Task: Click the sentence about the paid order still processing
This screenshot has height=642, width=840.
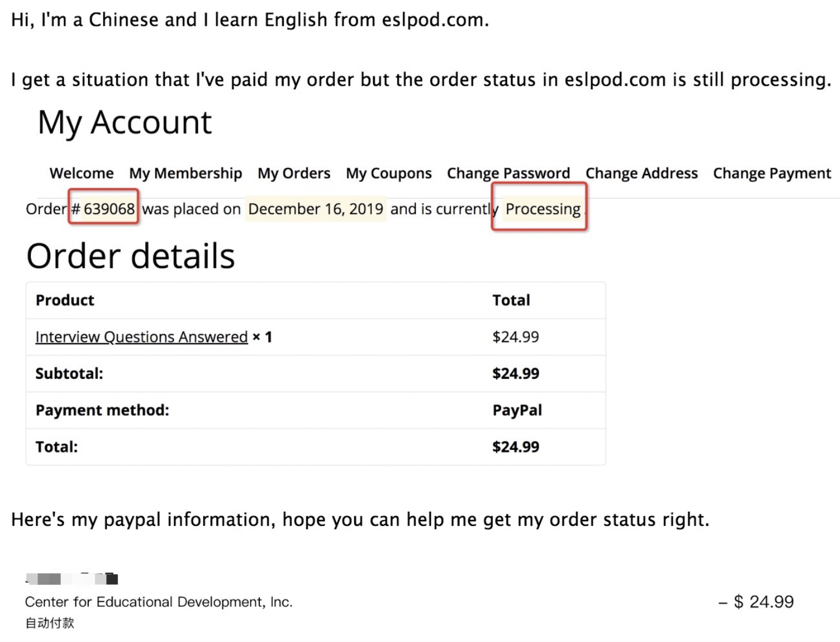Action: pos(421,80)
